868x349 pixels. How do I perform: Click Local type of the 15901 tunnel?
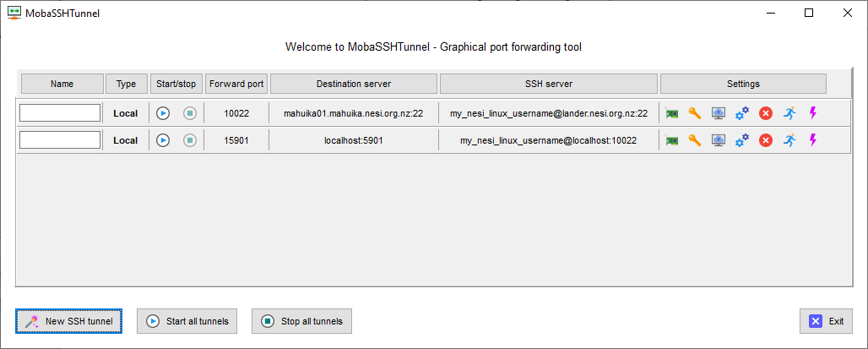point(126,141)
